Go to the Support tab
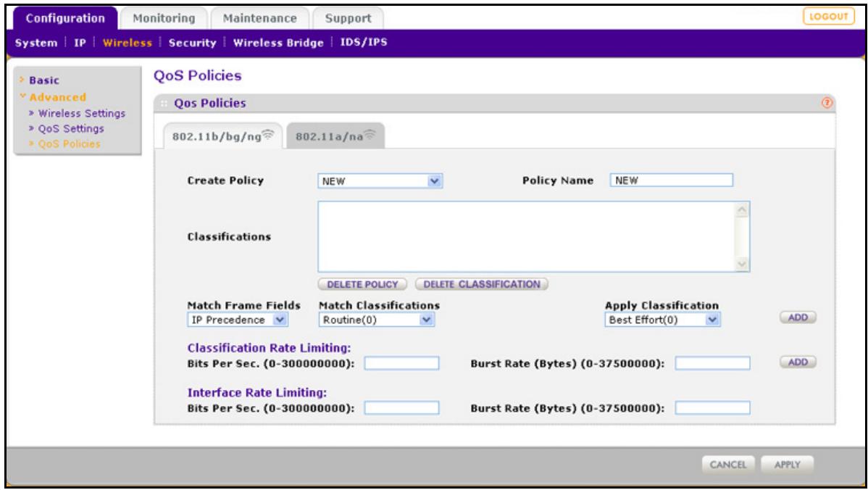The image size is (868, 490). point(348,18)
